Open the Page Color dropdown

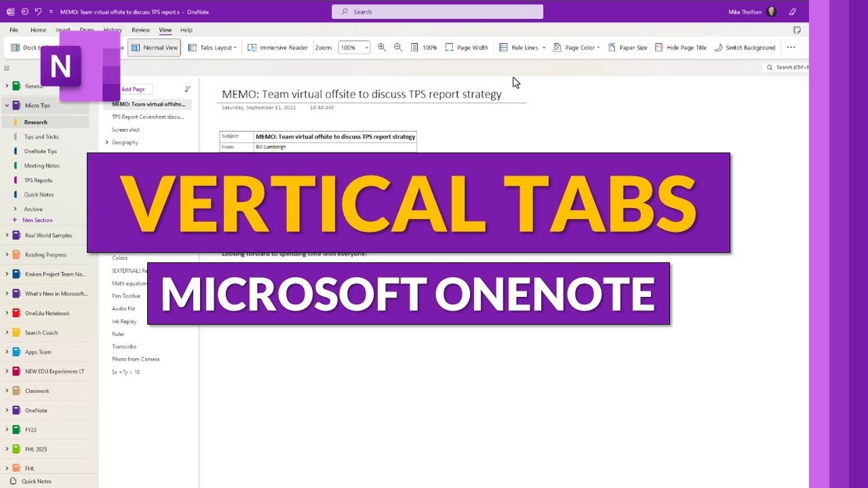576,47
